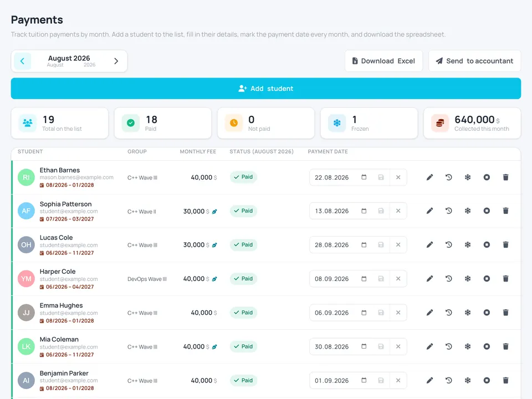Click stop circle icon for Lucas Cole
The width and height of the screenshot is (532, 399).
point(487,244)
